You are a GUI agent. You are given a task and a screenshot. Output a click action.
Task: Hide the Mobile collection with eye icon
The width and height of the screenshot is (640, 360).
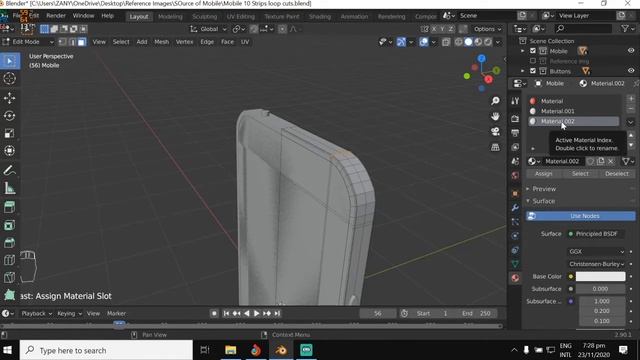631,51
